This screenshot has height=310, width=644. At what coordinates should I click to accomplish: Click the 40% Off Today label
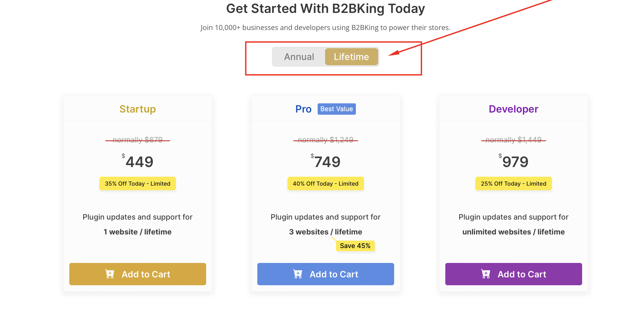point(325,183)
